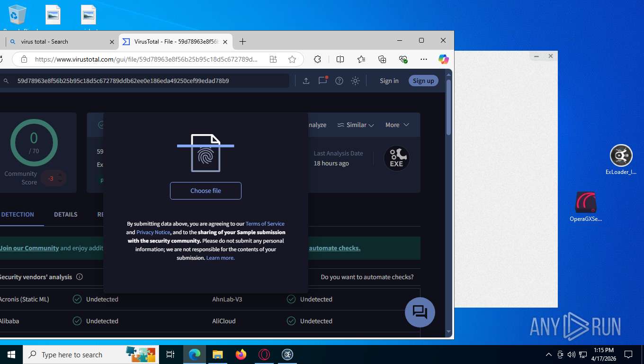Toggle Edge split screen icon
This screenshot has height=364, width=644.
[340, 59]
